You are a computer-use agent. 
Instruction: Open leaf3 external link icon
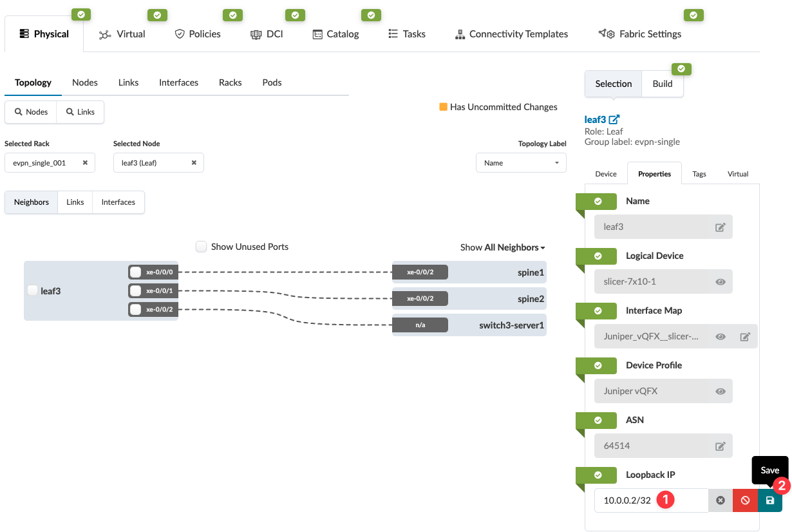click(x=614, y=119)
